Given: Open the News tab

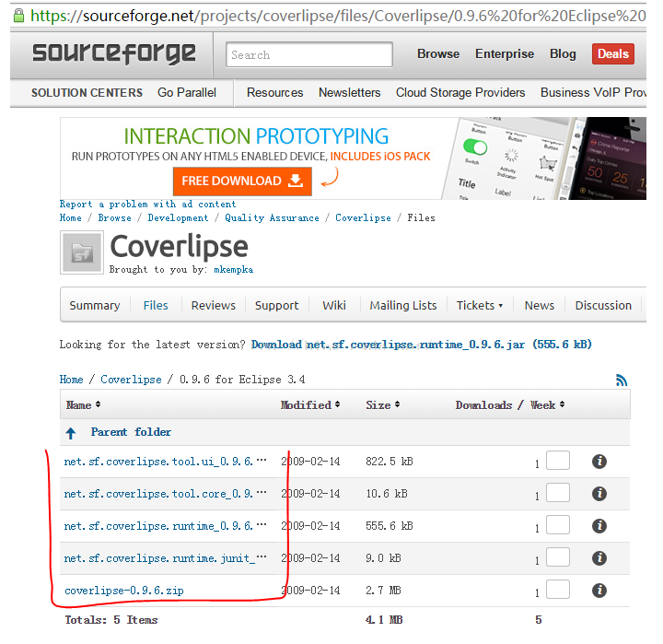Looking at the screenshot, I should [x=539, y=306].
